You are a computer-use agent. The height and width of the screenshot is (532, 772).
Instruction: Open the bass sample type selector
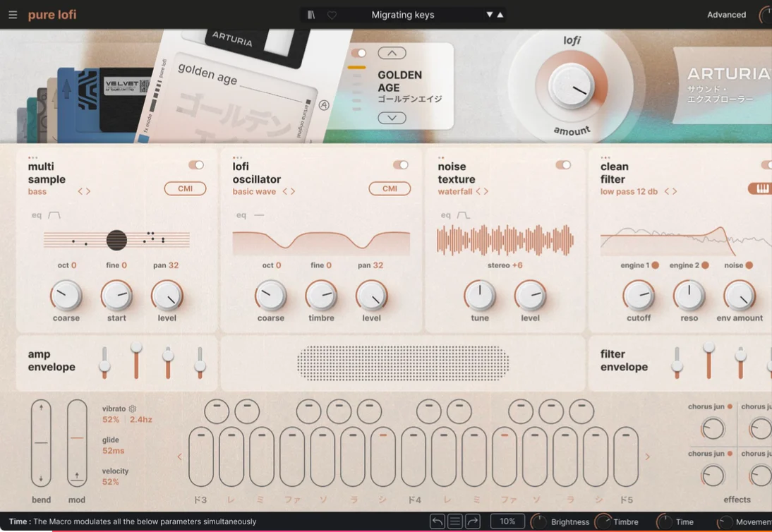[x=37, y=191]
